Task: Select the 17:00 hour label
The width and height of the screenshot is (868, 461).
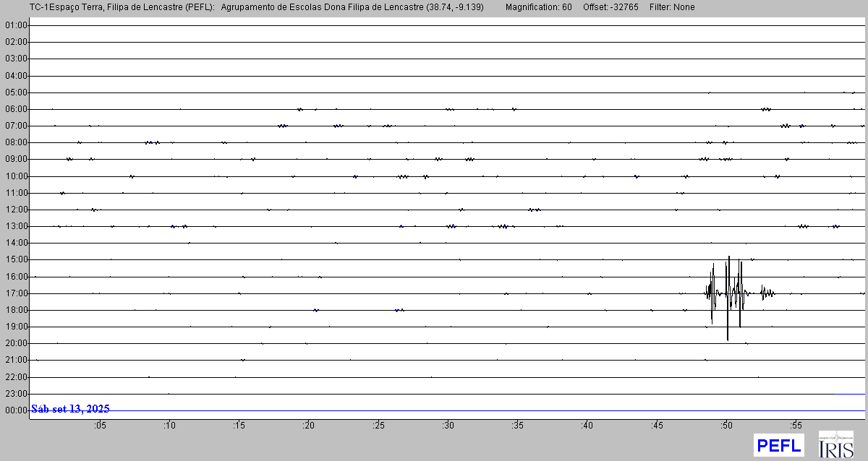Action: click(15, 293)
